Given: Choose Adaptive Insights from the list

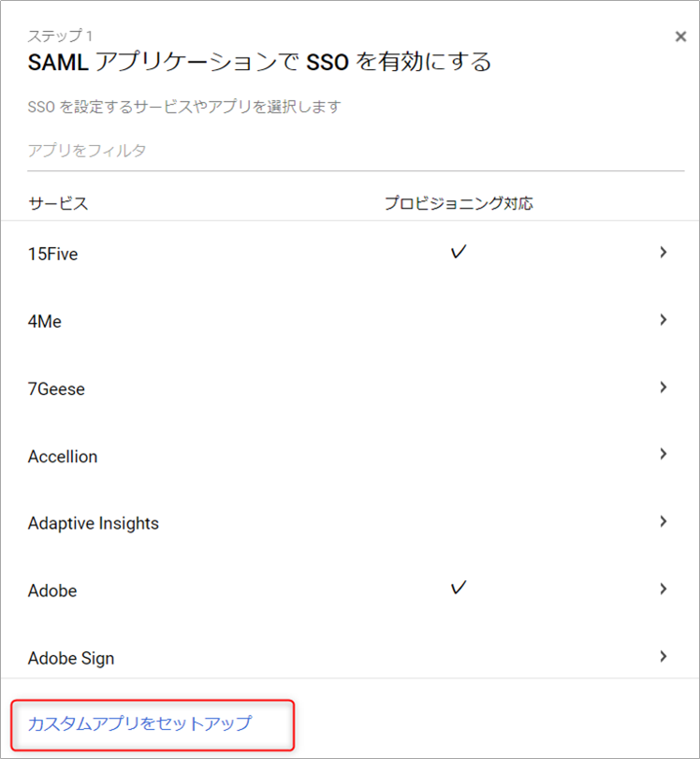Looking at the screenshot, I should tap(94, 523).
